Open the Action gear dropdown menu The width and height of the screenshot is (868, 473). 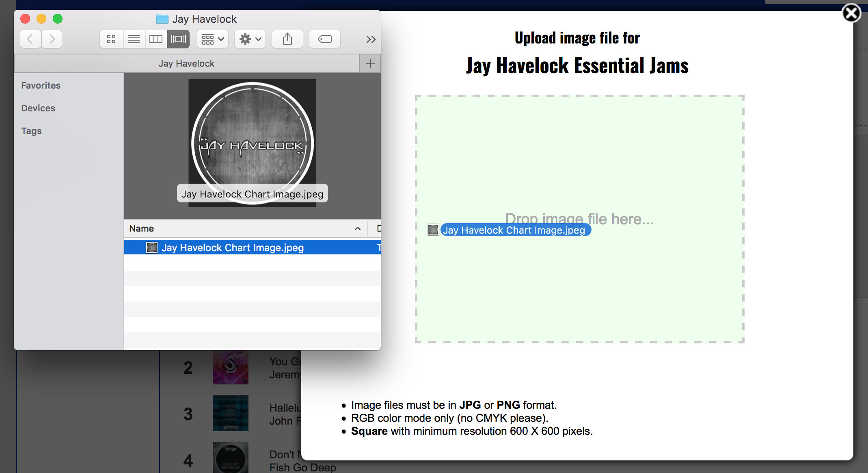(x=250, y=39)
